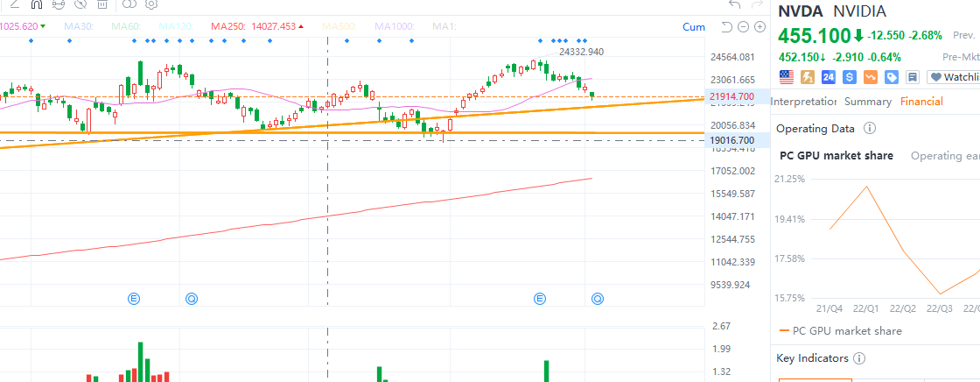Click the 24564.081 axis value

[733, 57]
